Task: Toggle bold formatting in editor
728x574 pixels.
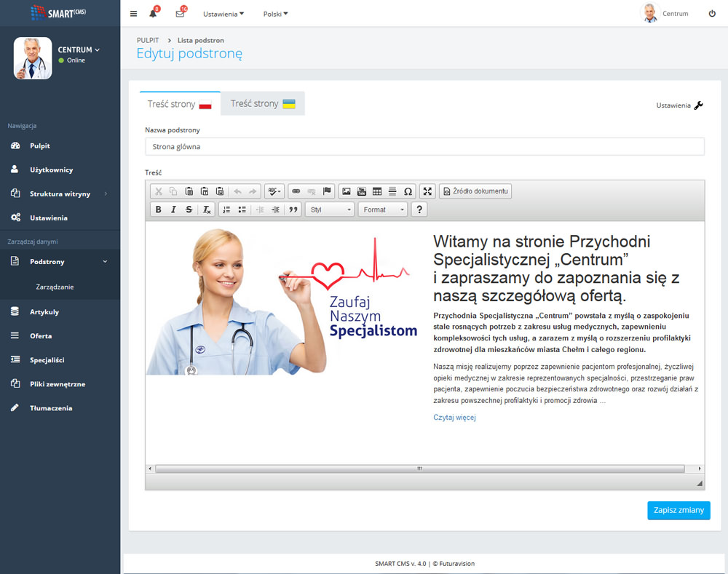Action: coord(158,210)
